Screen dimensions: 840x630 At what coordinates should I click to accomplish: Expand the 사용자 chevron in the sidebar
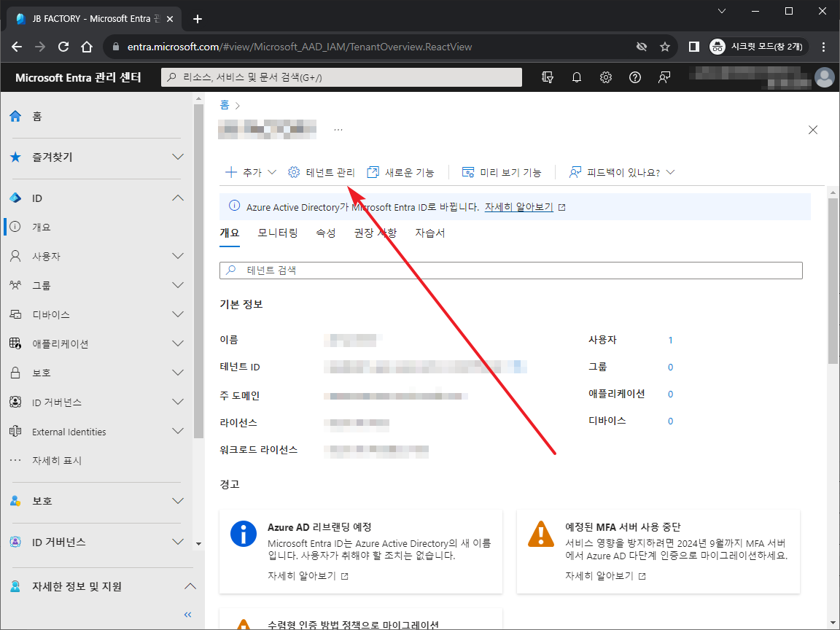point(178,256)
